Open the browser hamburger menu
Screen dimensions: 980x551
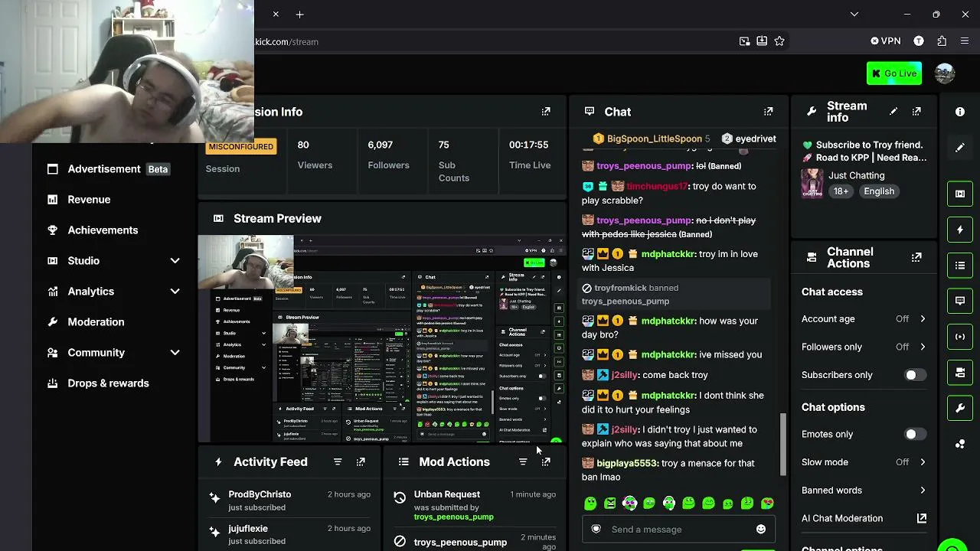point(965,41)
